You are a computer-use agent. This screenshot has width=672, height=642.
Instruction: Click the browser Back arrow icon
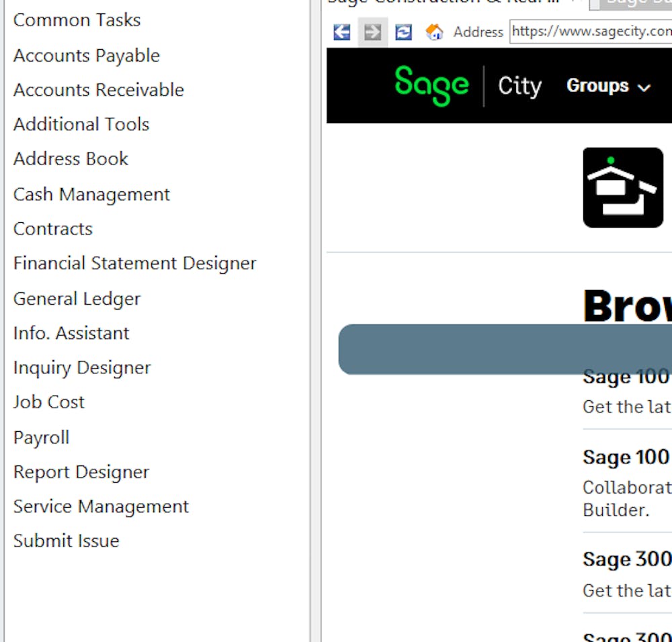[341, 32]
